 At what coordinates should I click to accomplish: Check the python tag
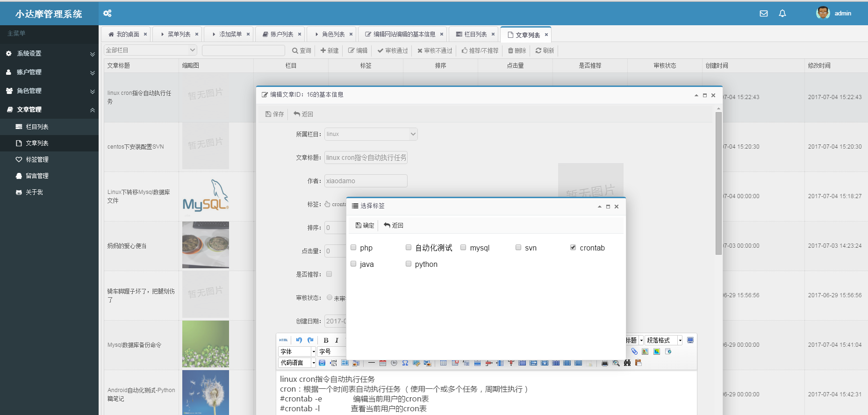point(409,264)
